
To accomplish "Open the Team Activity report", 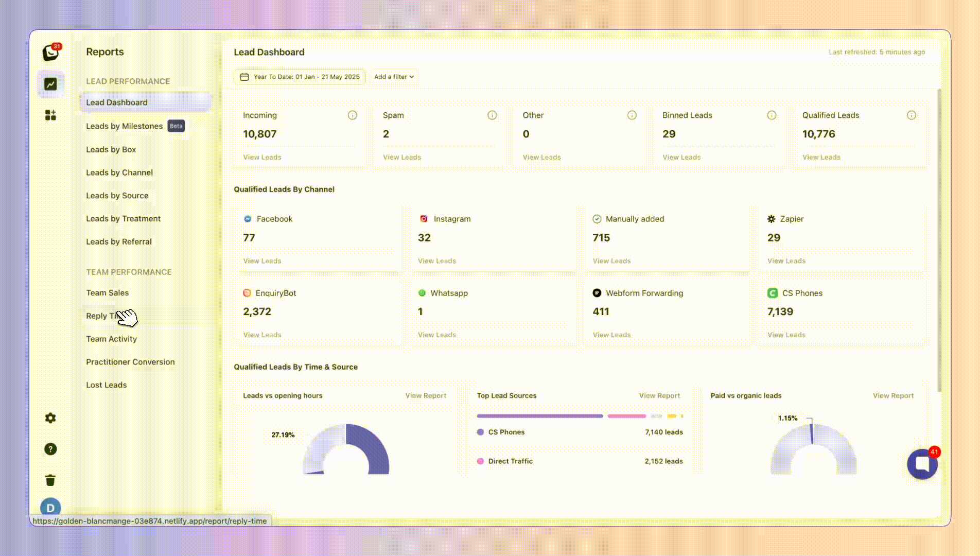I will pos(111,339).
